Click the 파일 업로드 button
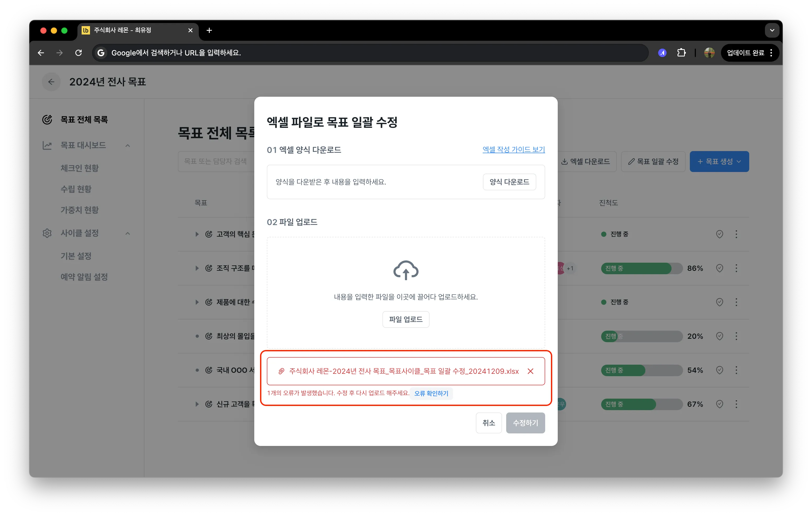Viewport: 812px width, 516px height. pos(406,319)
